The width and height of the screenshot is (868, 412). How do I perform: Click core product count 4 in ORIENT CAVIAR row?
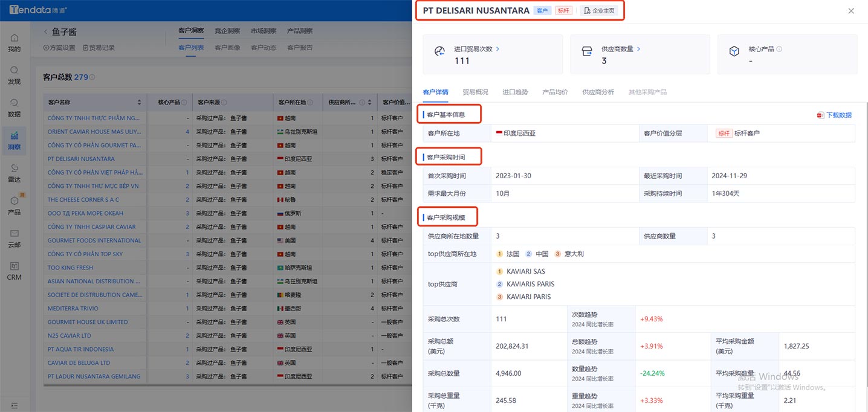187,132
